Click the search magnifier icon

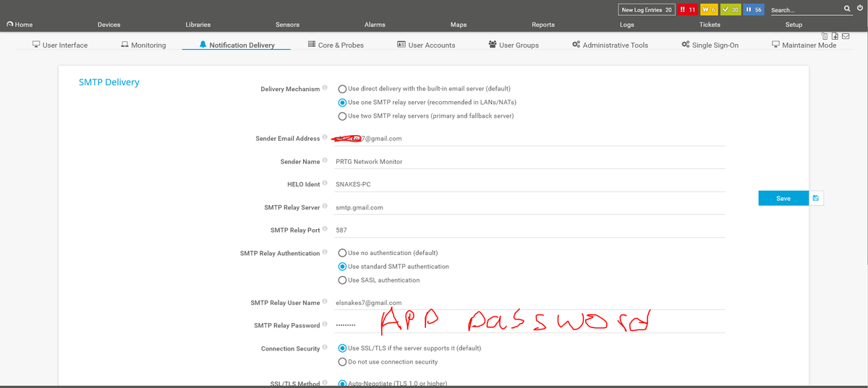click(x=848, y=9)
